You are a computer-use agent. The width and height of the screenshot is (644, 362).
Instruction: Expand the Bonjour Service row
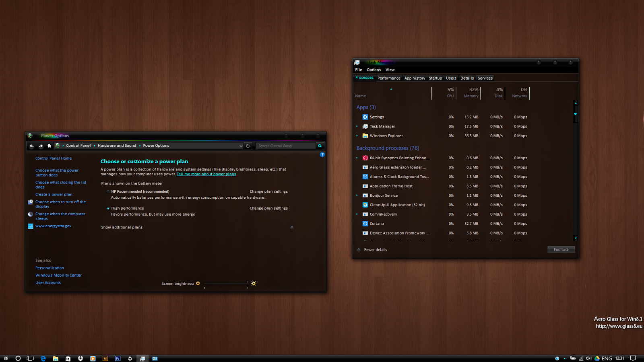click(x=357, y=195)
